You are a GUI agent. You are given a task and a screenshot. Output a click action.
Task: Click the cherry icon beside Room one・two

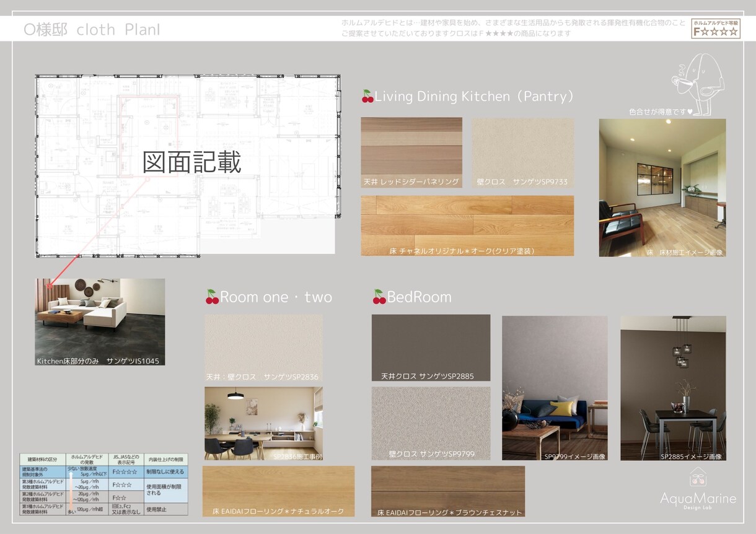(212, 297)
